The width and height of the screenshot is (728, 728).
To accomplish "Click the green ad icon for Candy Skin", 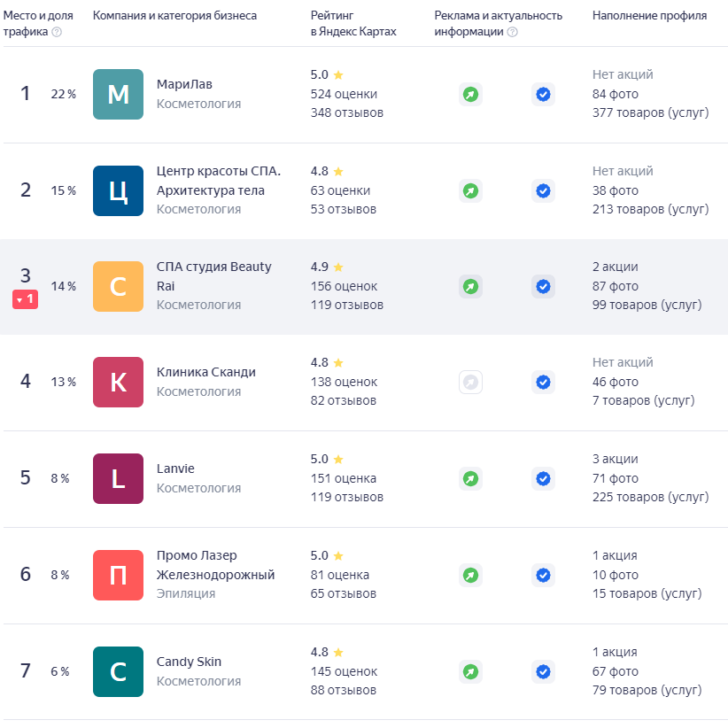I will pyautogui.click(x=470, y=672).
